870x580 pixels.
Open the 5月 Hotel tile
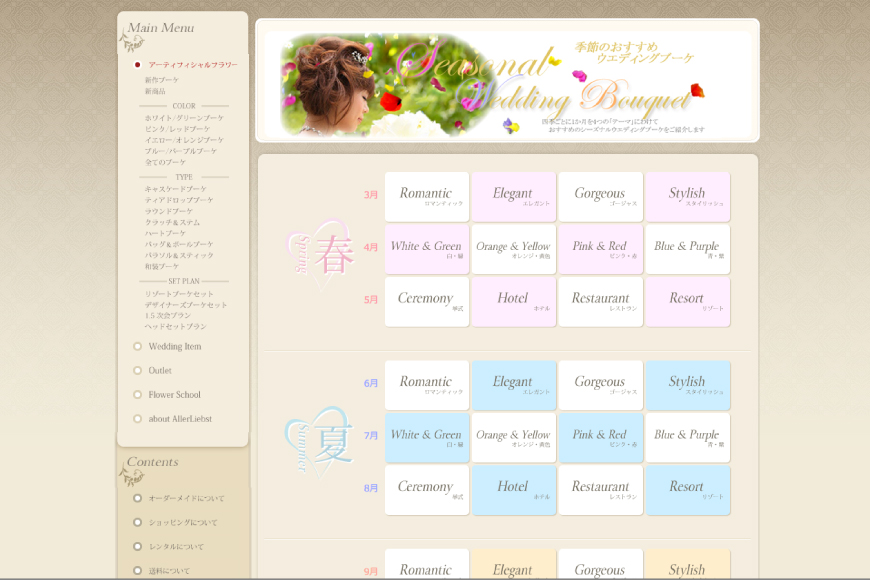(x=514, y=302)
